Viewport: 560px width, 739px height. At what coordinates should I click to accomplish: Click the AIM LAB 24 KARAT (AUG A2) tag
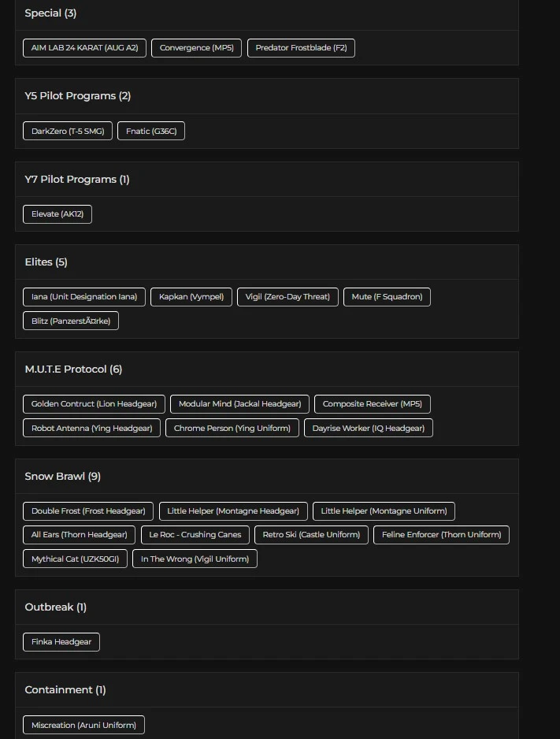[84, 48]
